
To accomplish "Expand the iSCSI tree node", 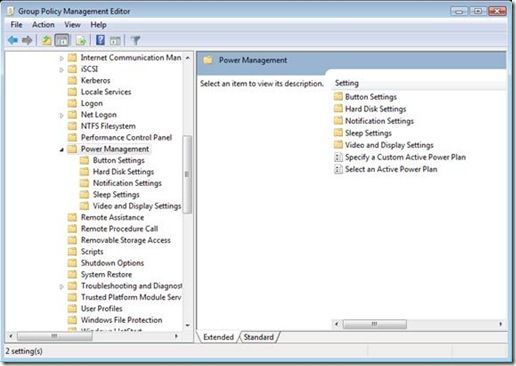I will [x=62, y=69].
